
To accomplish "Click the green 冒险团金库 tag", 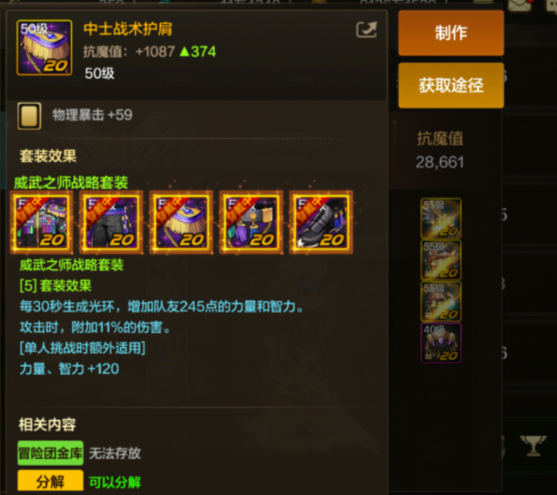I will click(50, 453).
